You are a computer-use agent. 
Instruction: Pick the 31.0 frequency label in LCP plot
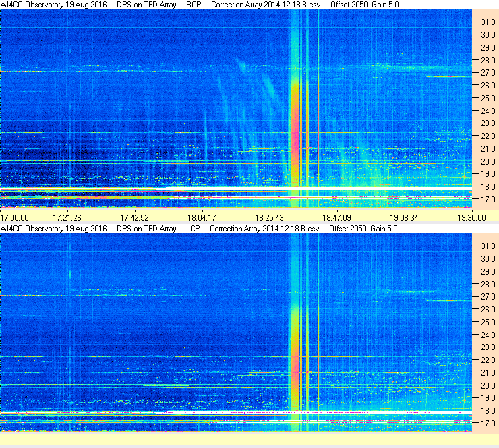488,246
